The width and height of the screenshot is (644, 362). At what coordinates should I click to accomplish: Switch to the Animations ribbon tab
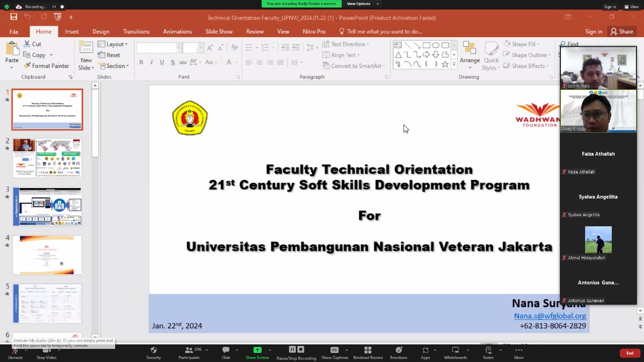click(x=177, y=32)
